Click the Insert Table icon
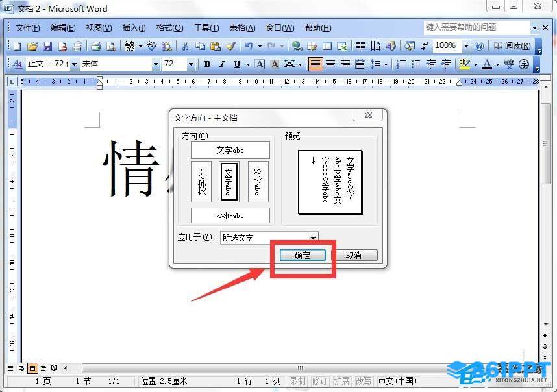 pos(327,46)
